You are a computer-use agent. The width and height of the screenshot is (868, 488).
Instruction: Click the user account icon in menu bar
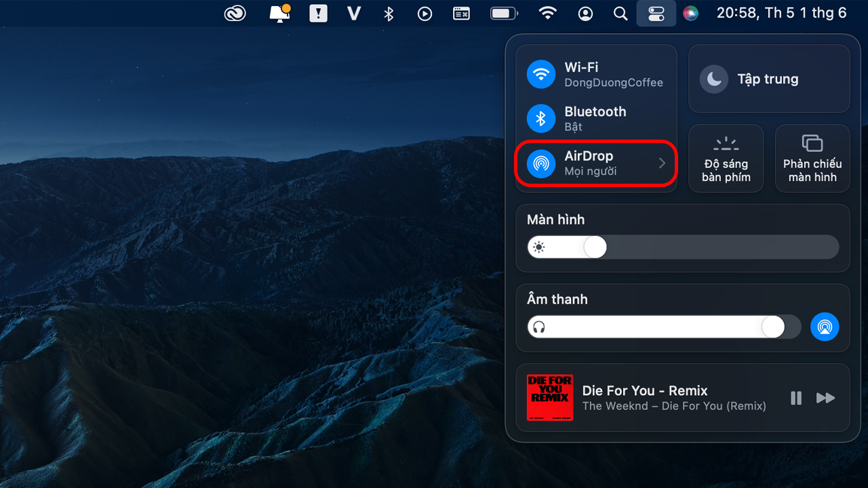coord(585,14)
